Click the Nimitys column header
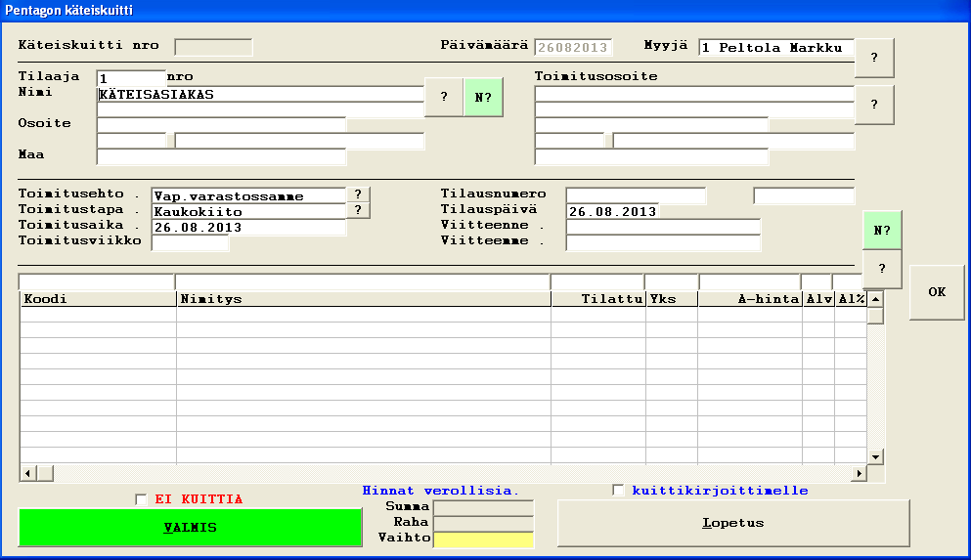 pyautogui.click(x=363, y=299)
